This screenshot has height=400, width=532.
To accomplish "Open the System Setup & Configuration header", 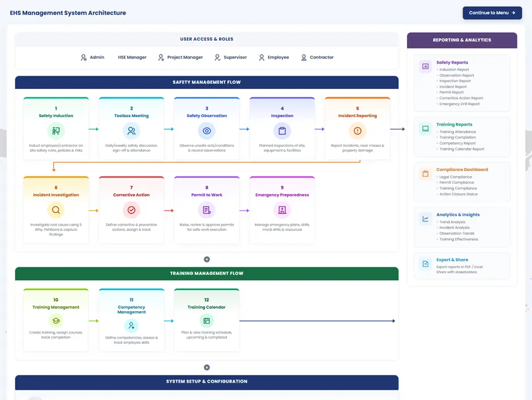I will click(206, 382).
